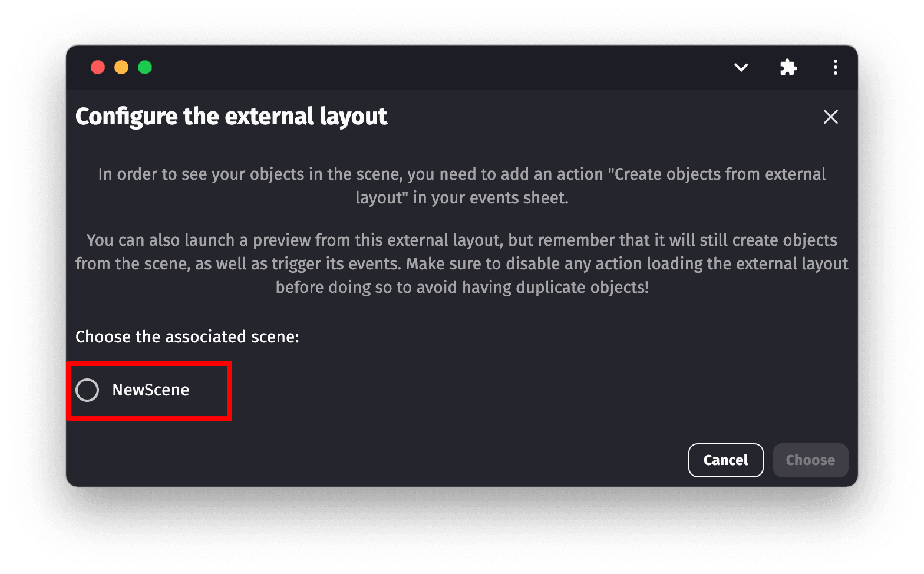The image size is (924, 574).
Task: Click the quoted "Create objects from external" text
Action: (719, 174)
